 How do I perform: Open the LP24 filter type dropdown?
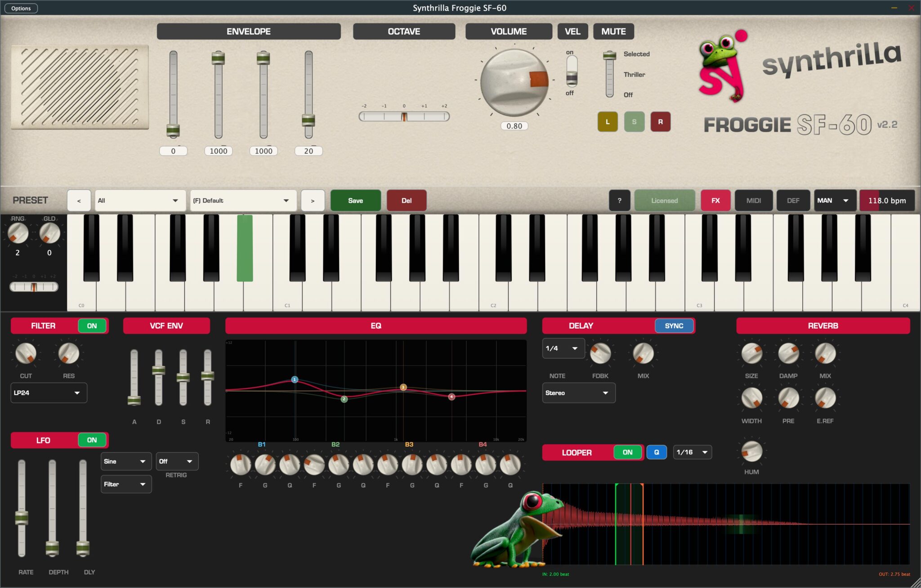tap(49, 392)
